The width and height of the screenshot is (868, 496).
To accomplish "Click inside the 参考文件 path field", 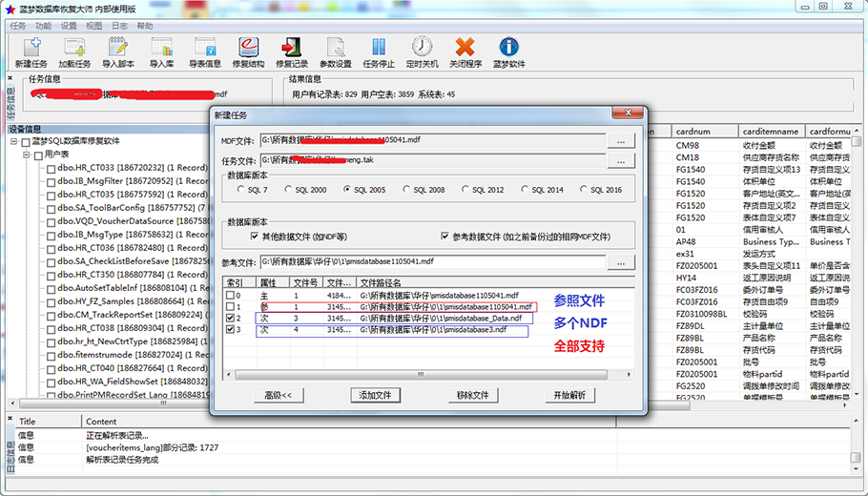I will click(433, 262).
